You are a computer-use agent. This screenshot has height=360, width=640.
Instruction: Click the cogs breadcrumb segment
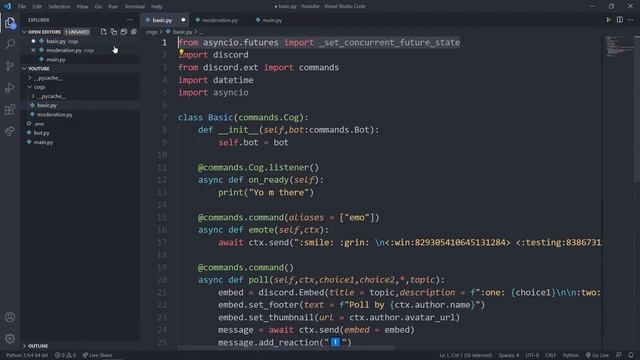pyautogui.click(x=151, y=32)
